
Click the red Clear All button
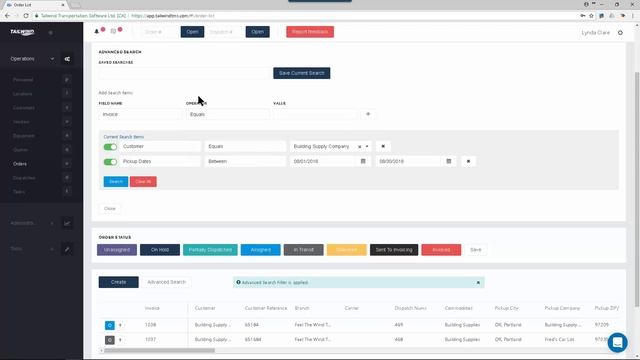pyautogui.click(x=143, y=182)
